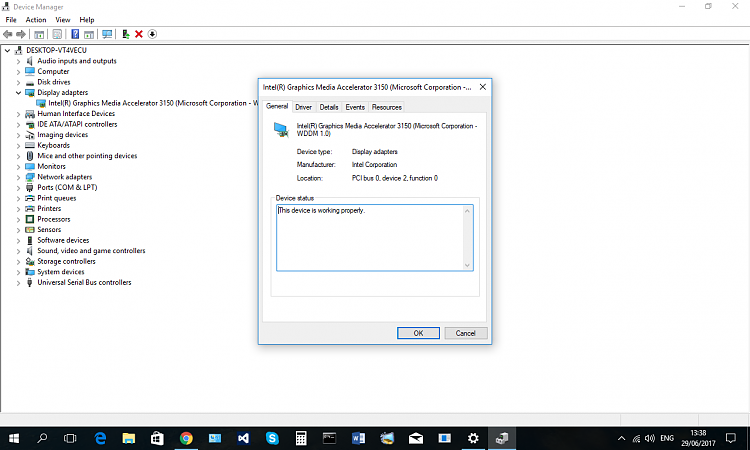750x450 pixels.
Task: Open Microsoft Store from taskbar
Action: (157, 438)
